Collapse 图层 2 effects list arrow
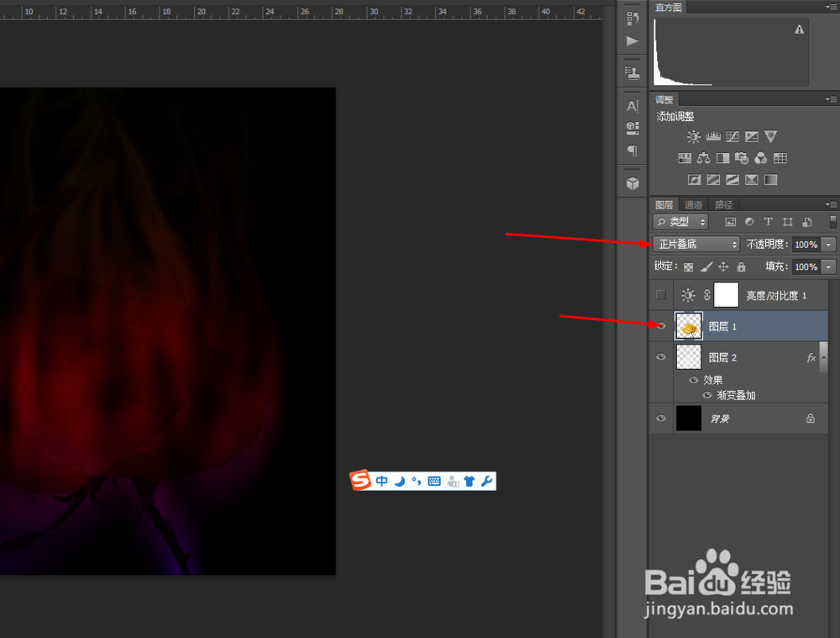The width and height of the screenshot is (840, 638). (823, 357)
